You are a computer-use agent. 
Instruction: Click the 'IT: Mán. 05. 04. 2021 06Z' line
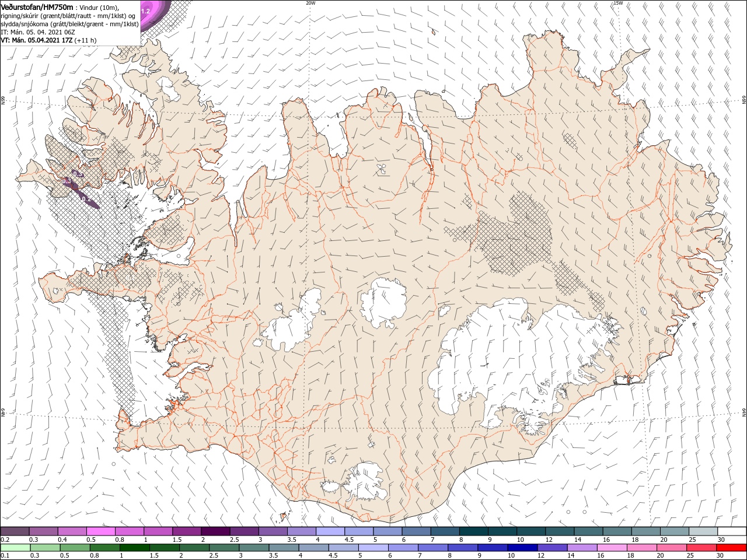(38, 32)
